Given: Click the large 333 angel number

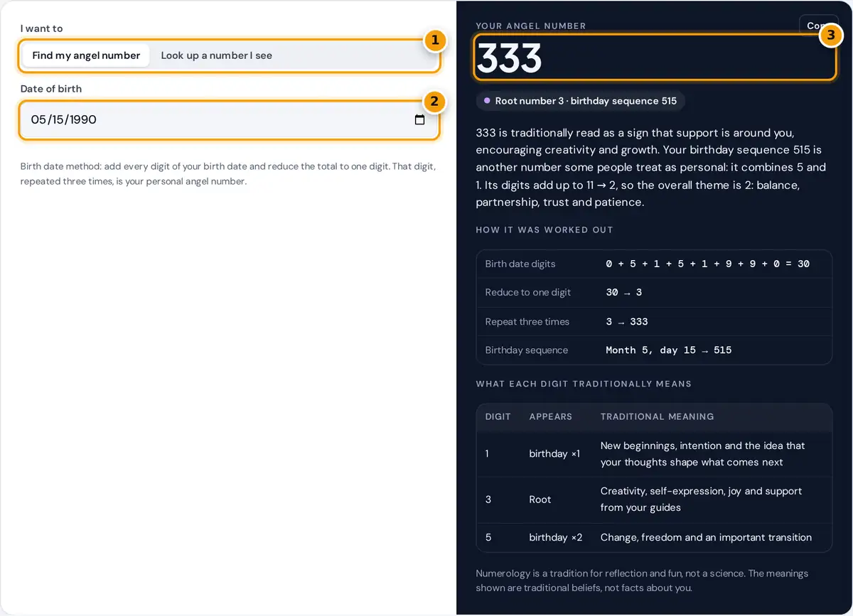Looking at the screenshot, I should [509, 58].
